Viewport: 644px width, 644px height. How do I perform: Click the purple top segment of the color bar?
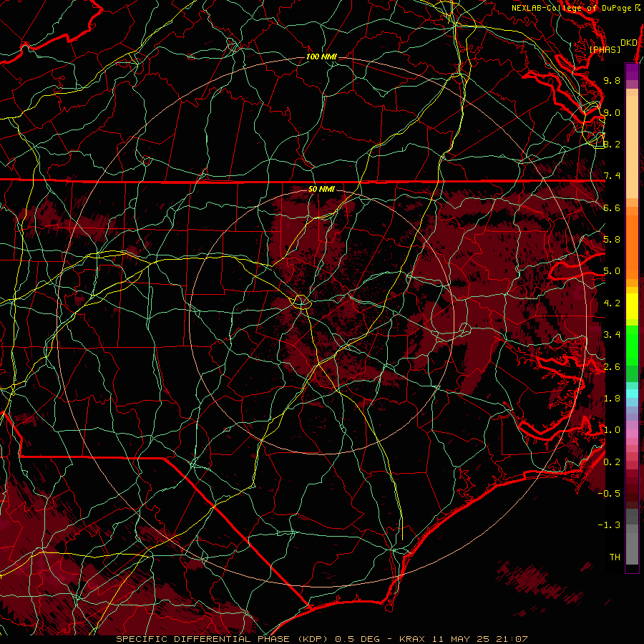click(632, 72)
